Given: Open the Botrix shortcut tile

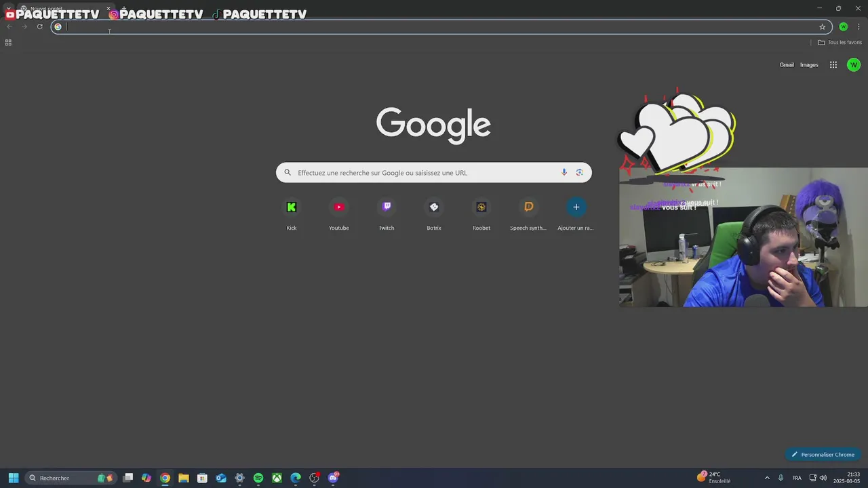Looking at the screenshot, I should tap(434, 214).
